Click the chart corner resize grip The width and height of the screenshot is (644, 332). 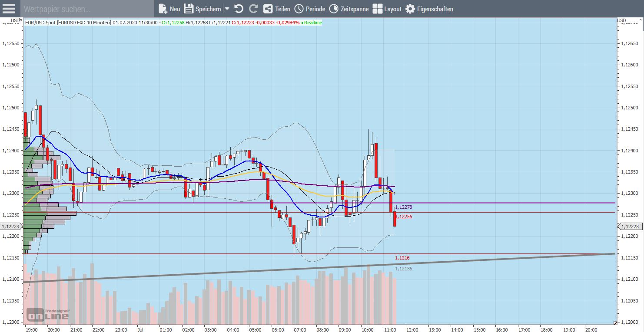click(x=615, y=322)
